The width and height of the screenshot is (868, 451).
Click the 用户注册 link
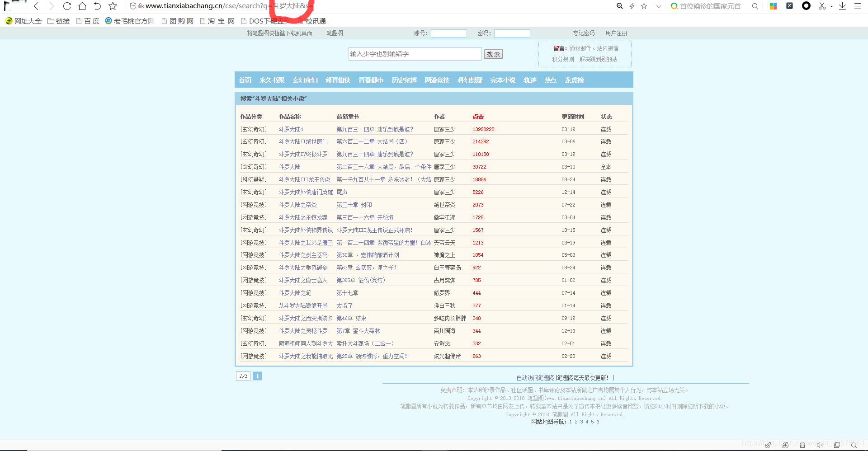616,33
